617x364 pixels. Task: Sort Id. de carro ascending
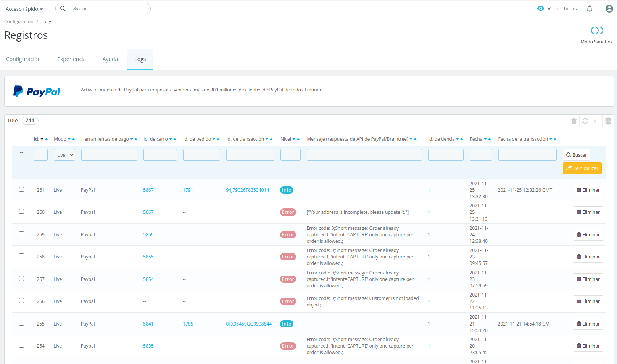click(x=175, y=139)
